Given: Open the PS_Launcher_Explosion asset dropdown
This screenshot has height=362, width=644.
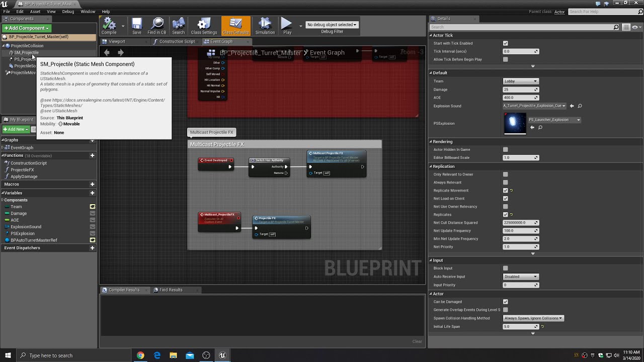Looking at the screenshot, I should tap(554, 120).
